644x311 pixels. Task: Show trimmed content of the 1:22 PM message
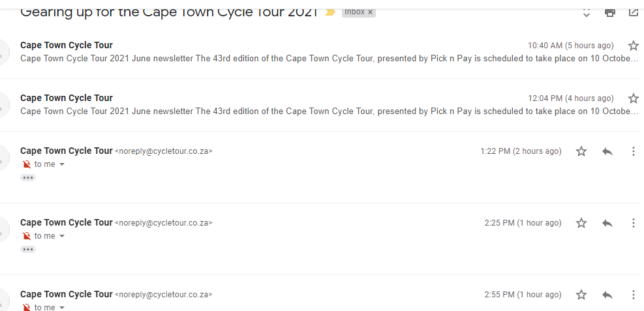click(28, 177)
